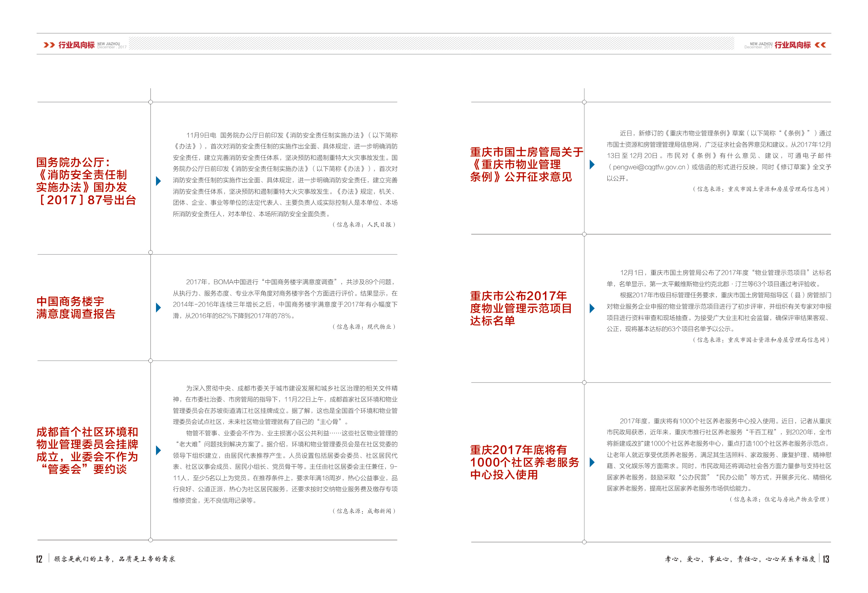The image size is (868, 593).
Task: Click the heading 重庆市公布2017年度物业管理示范项目
Action: pos(521,309)
